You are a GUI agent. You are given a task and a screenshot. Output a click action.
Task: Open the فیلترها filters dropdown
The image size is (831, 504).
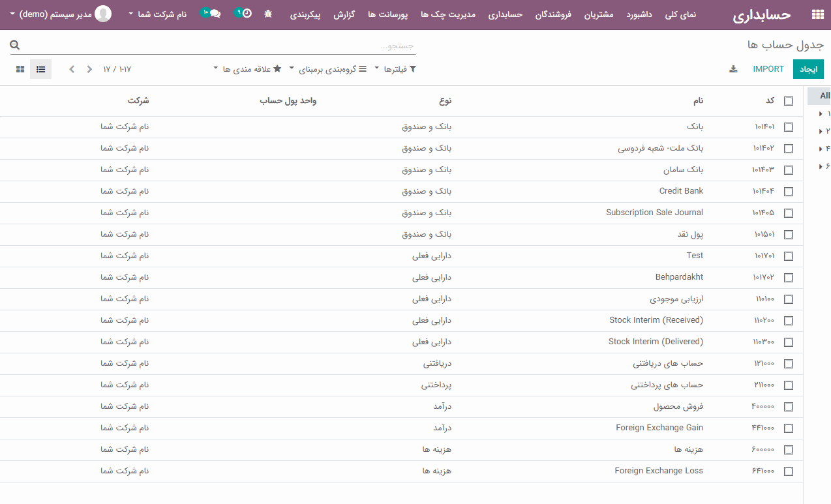(x=395, y=69)
